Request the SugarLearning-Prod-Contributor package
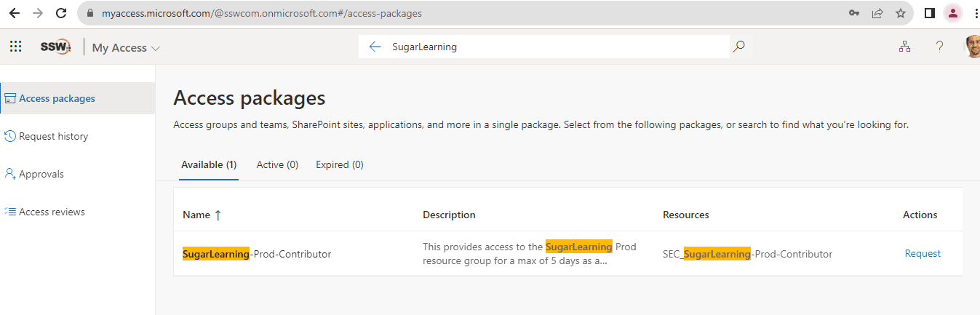 [923, 253]
